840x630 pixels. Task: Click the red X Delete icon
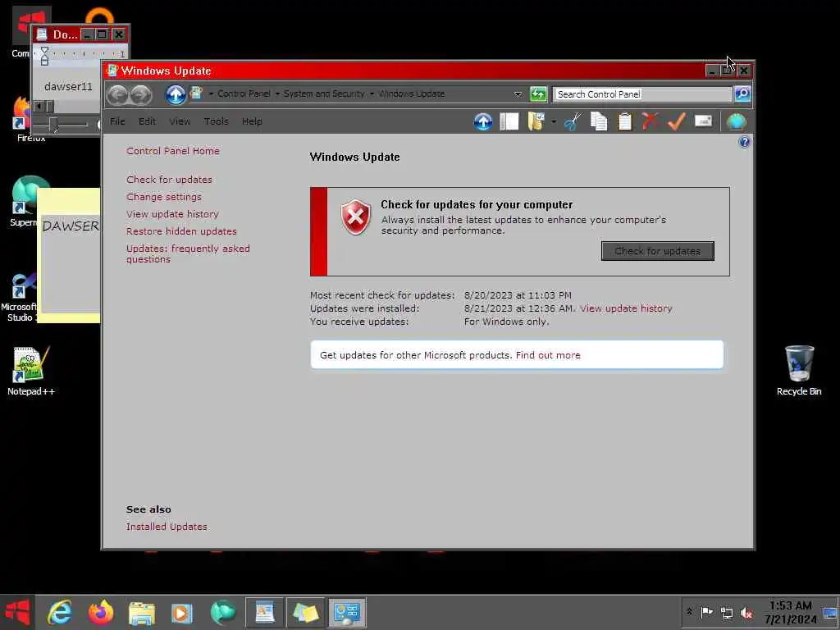tap(650, 121)
